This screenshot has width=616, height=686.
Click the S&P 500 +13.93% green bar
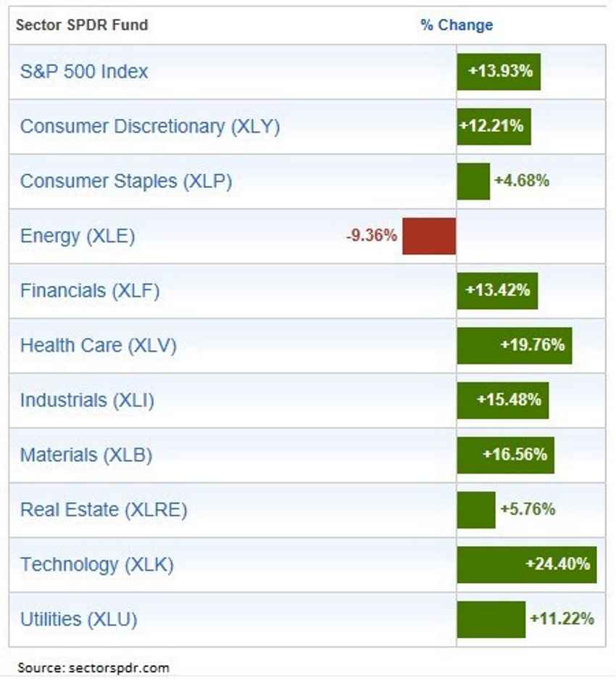pyautogui.click(x=499, y=72)
